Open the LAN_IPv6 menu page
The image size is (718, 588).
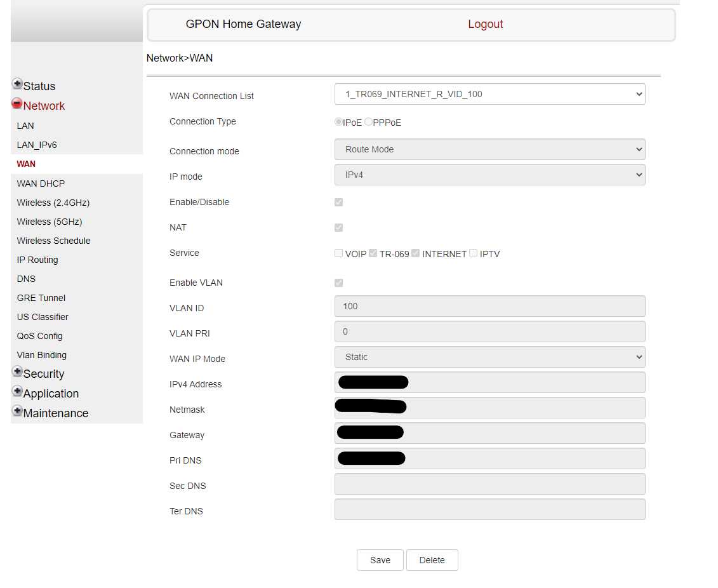37,145
